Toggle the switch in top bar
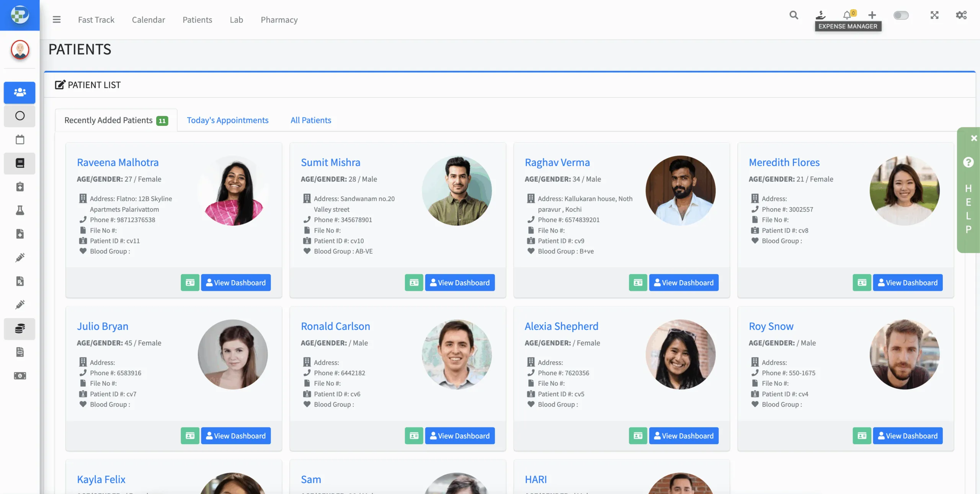The width and height of the screenshot is (980, 494). 901,15
